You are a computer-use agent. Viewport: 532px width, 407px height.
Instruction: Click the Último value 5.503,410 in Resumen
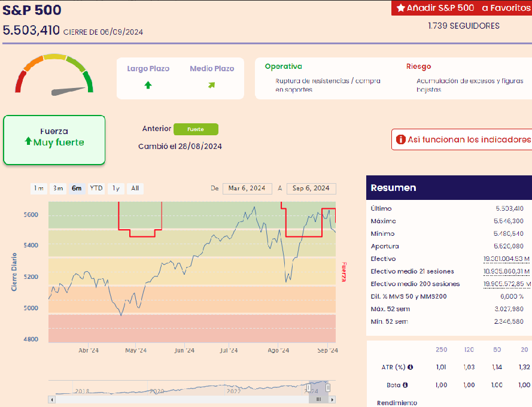(x=509, y=208)
